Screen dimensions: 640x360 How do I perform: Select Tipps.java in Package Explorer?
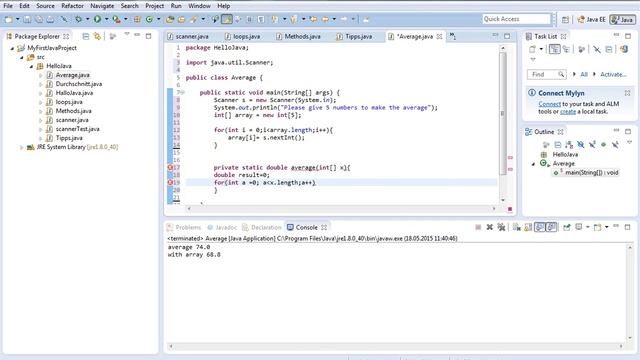coord(69,138)
